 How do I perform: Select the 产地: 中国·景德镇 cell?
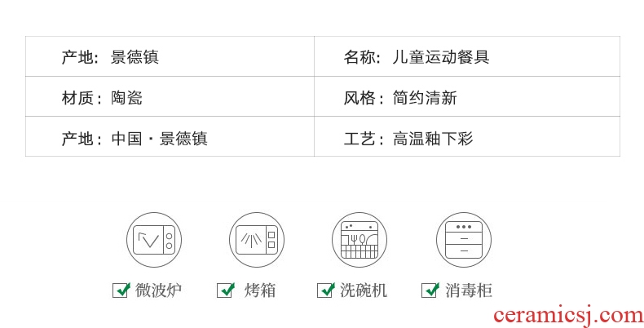click(170, 137)
